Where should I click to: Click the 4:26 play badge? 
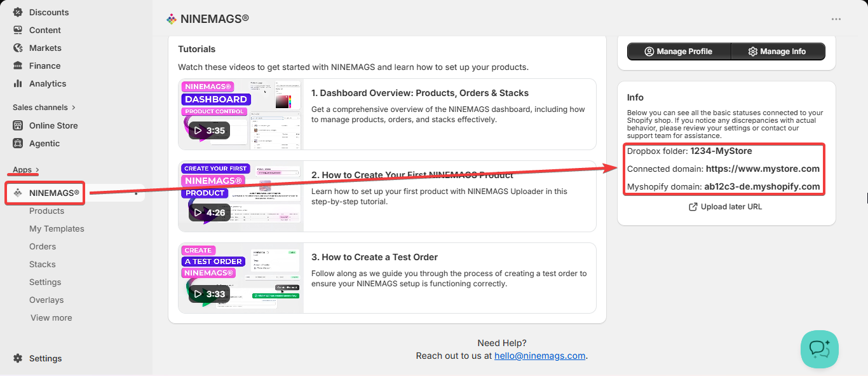(x=210, y=212)
